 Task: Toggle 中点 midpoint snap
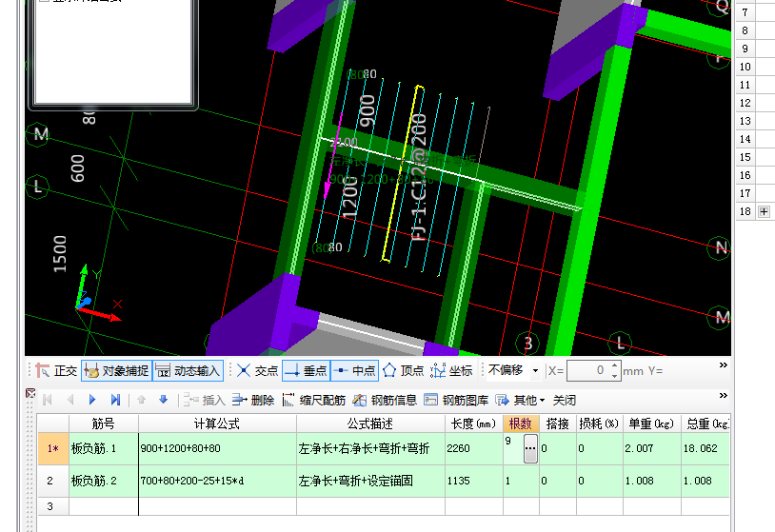pyautogui.click(x=354, y=370)
